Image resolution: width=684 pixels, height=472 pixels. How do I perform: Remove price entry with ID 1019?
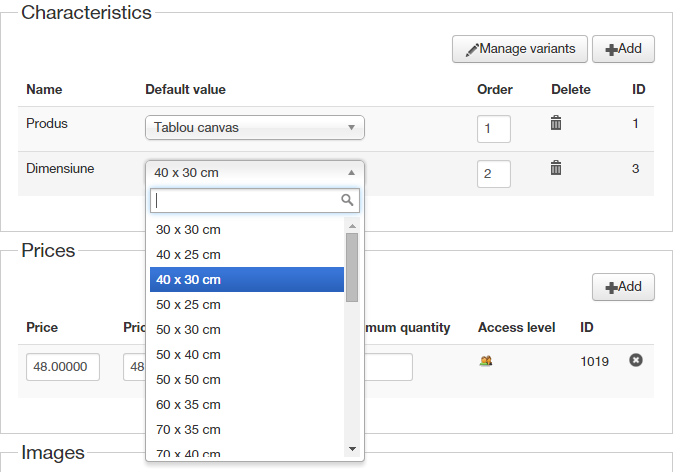635,360
